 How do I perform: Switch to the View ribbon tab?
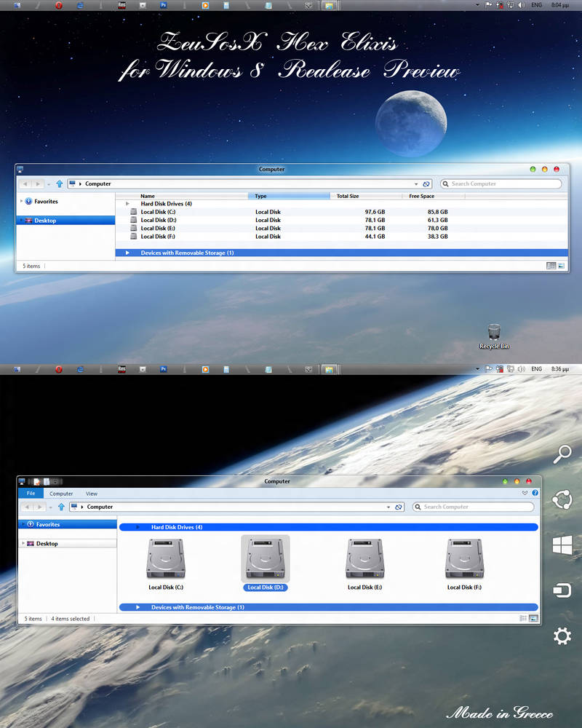tap(92, 493)
